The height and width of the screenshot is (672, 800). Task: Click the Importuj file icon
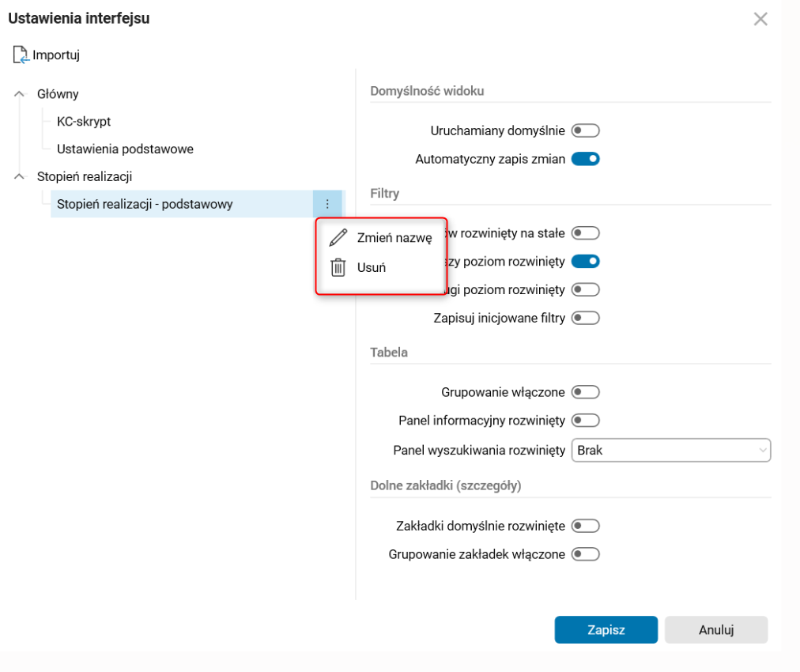(x=21, y=55)
